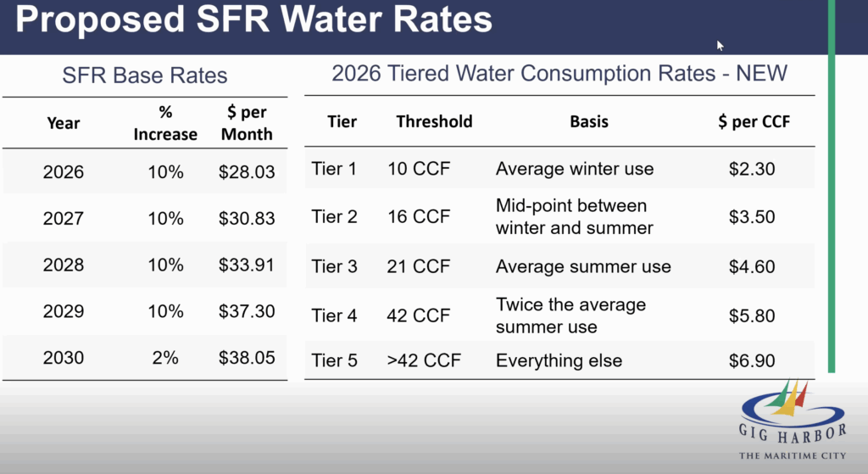Click the $38.05 monthly rate for 2030
The width and height of the screenshot is (868, 474).
pyautogui.click(x=247, y=358)
